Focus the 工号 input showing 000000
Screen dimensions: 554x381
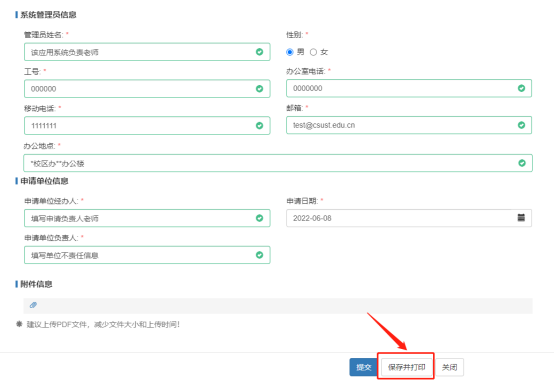pyautogui.click(x=147, y=89)
